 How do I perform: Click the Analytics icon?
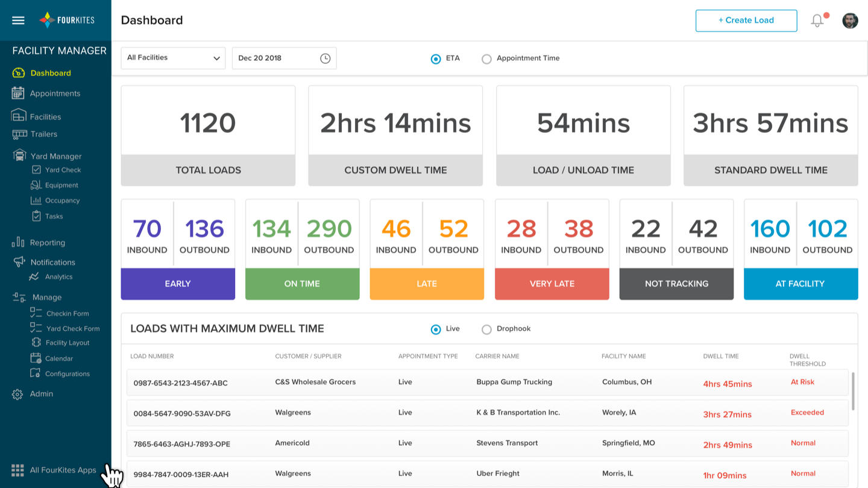(x=34, y=277)
